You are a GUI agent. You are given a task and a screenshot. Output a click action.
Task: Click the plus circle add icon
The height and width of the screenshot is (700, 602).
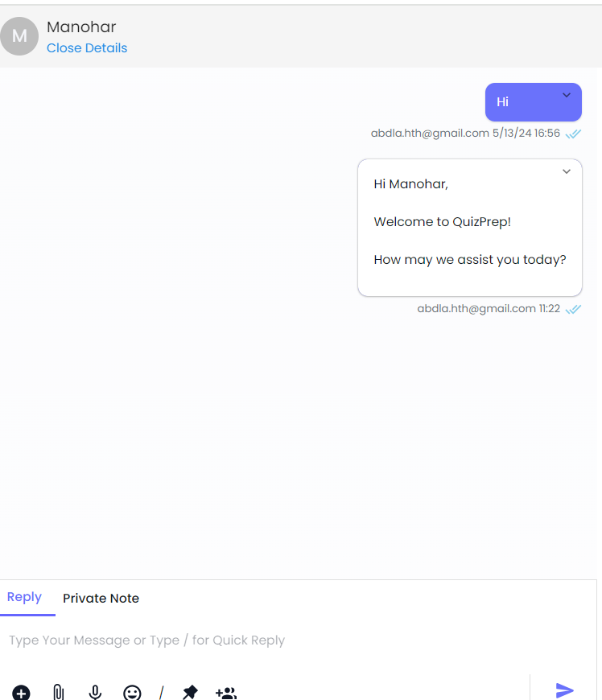(21, 693)
